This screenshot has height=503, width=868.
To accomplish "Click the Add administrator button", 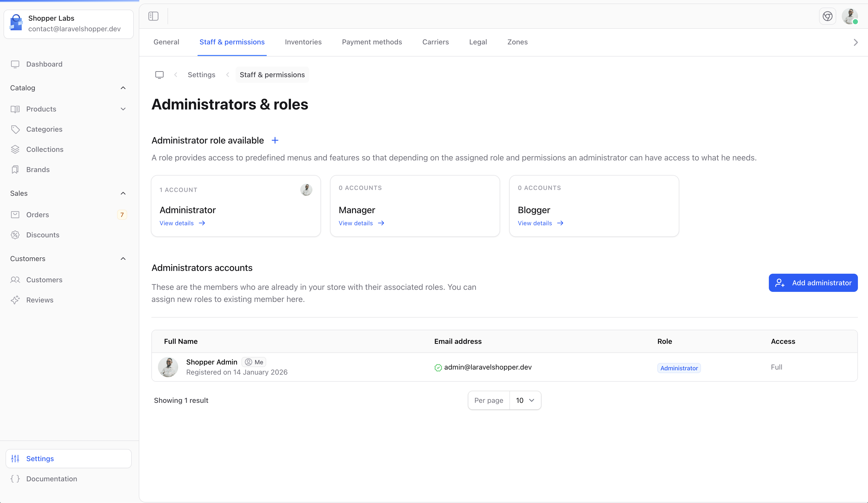I will point(813,283).
